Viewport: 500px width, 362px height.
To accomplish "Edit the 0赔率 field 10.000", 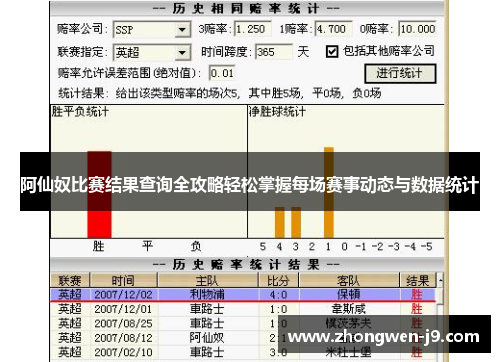I will pos(417,29).
